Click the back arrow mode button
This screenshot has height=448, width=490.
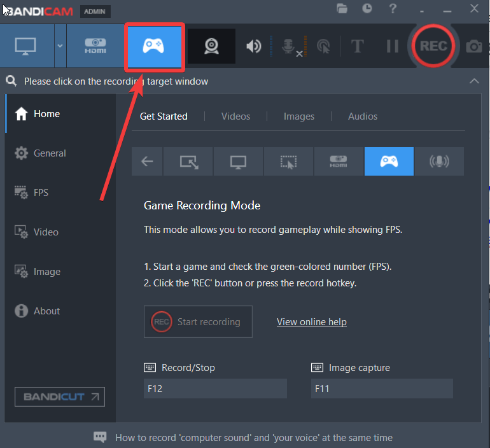click(x=147, y=161)
